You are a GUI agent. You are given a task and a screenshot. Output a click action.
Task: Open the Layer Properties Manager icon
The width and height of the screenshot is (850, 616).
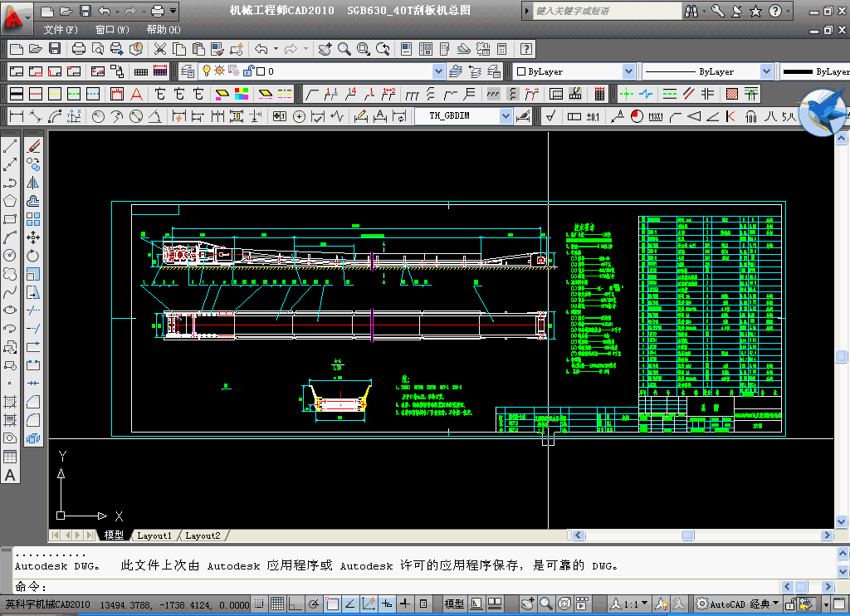point(188,71)
